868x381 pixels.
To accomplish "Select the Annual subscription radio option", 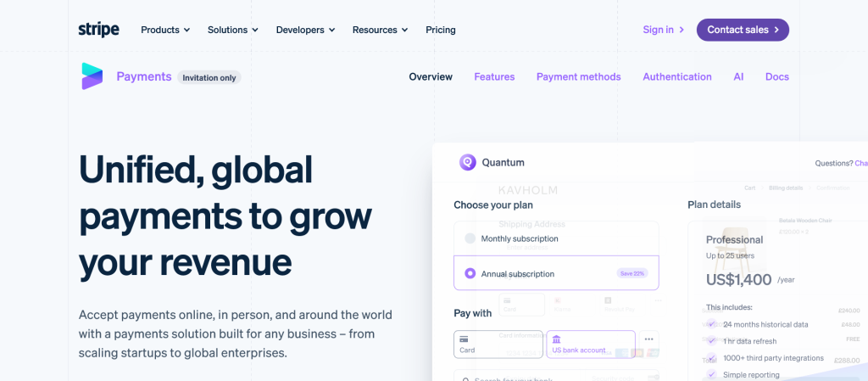I will pos(470,274).
